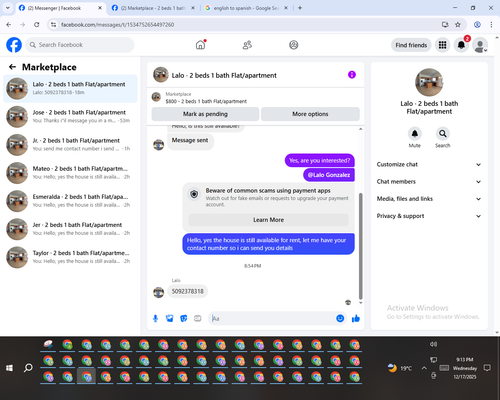
Task: Expand Customize chat section
Action: 429,164
